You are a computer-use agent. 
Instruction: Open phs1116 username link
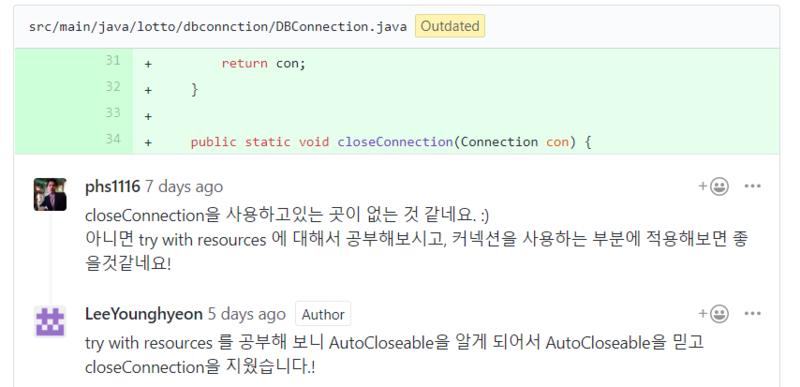tap(112, 187)
